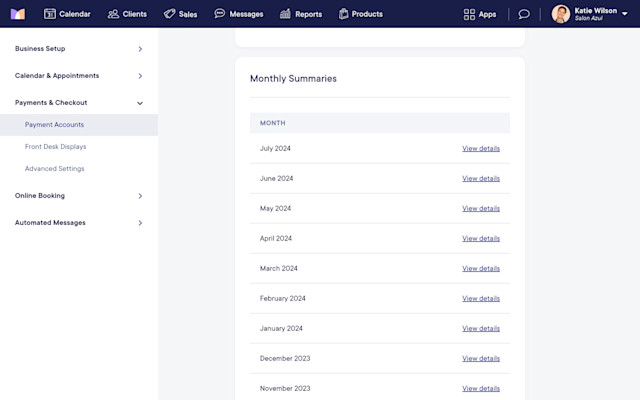Open the Products section
This screenshot has height=400, width=640.
(x=361, y=14)
